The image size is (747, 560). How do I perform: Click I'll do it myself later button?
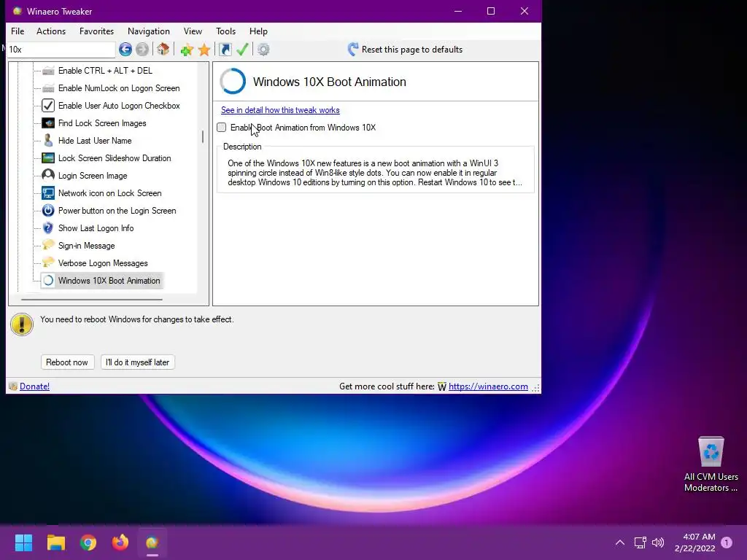138,362
